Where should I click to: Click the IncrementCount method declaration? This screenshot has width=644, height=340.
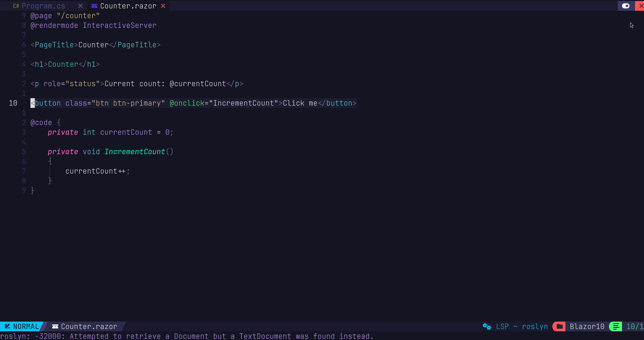(135, 152)
